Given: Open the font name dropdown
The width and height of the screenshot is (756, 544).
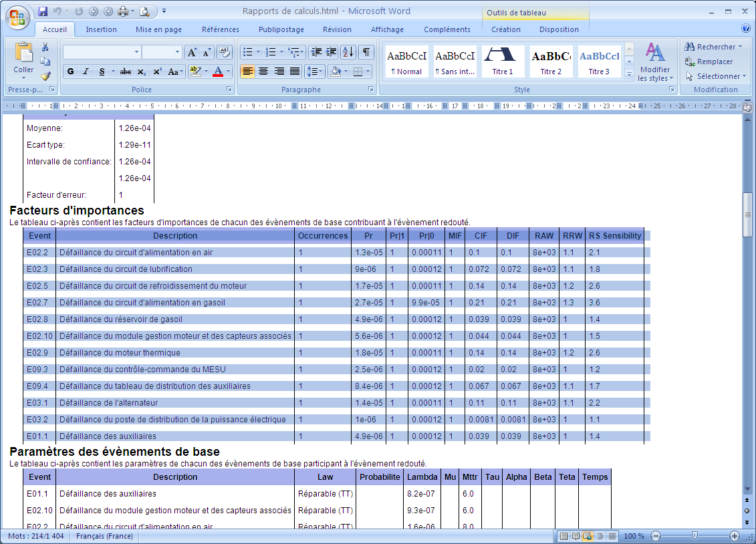Looking at the screenshot, I should pos(136,52).
